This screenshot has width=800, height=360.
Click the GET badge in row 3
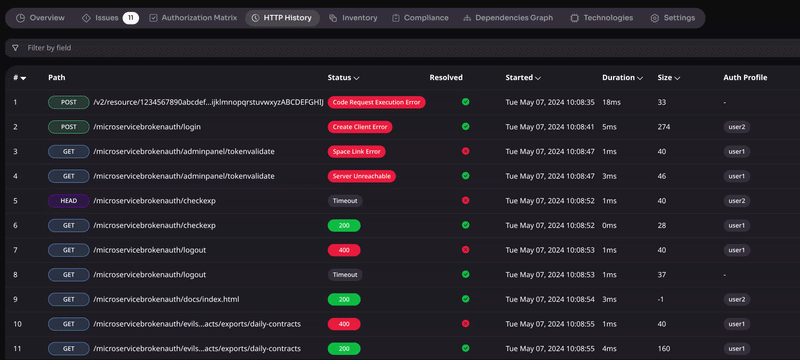69,151
